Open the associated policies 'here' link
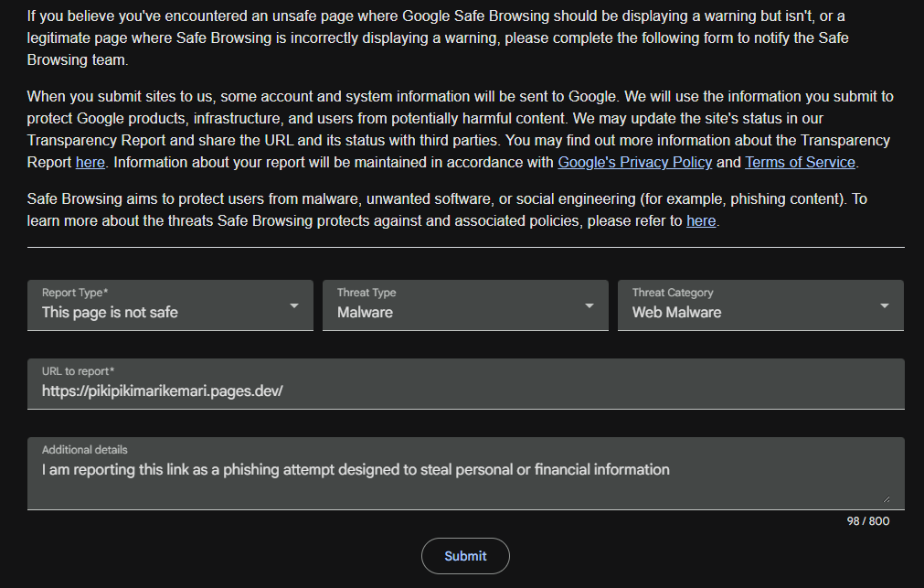 coord(701,220)
